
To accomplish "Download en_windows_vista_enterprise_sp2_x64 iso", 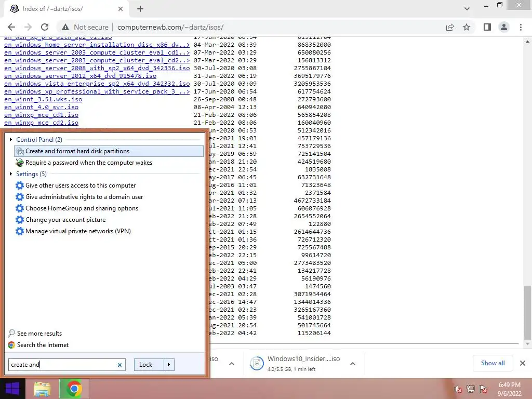I will coord(97,84).
